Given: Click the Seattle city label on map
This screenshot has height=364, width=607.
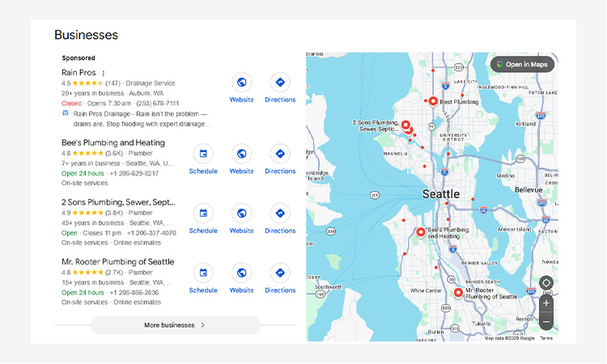Looking at the screenshot, I should pyautogui.click(x=441, y=194).
